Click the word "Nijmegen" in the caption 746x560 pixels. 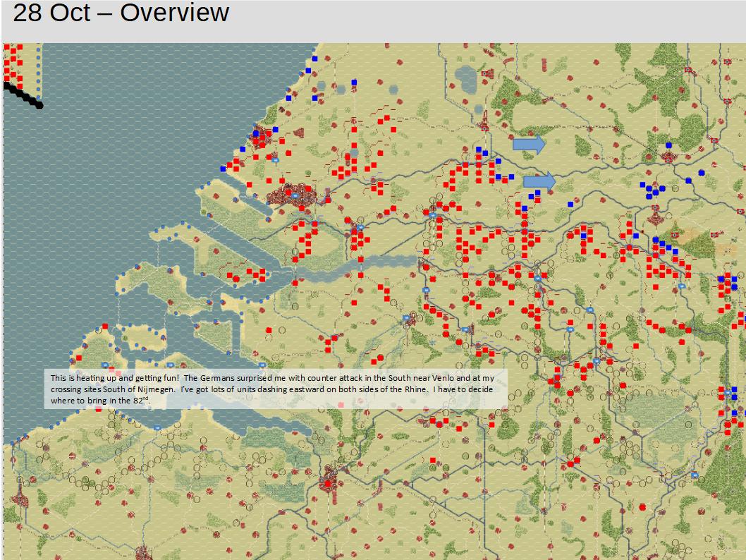pos(157,389)
